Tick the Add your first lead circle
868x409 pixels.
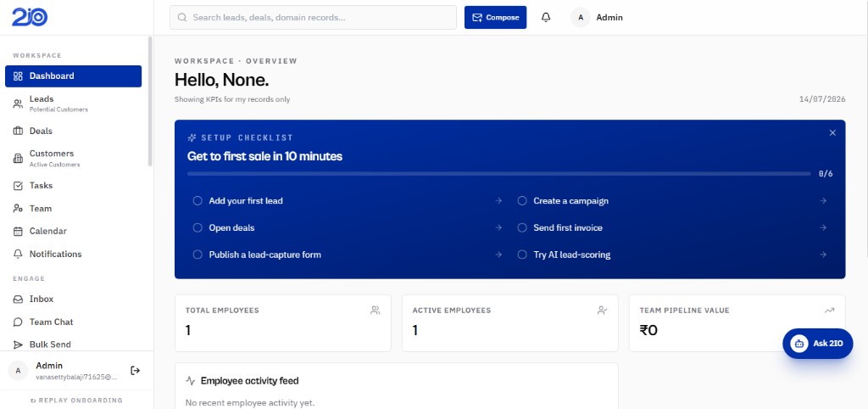197,200
